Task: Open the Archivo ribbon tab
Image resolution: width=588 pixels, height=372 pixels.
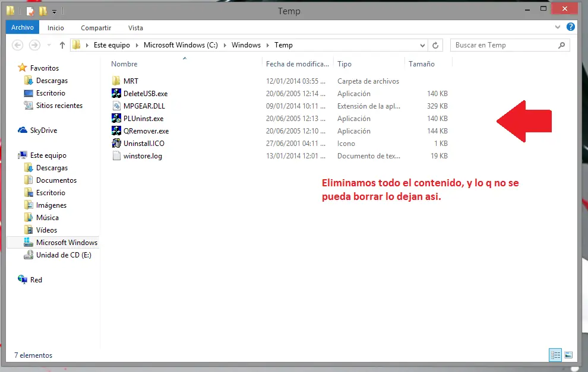Action: 22,27
